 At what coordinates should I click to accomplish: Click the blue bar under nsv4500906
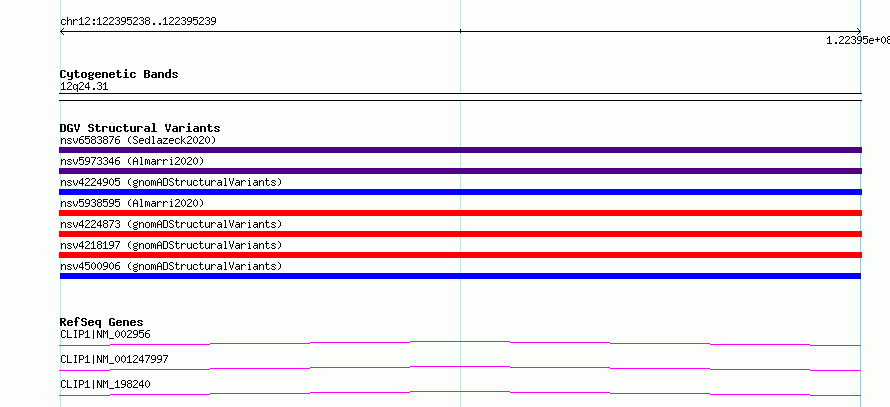[460, 276]
